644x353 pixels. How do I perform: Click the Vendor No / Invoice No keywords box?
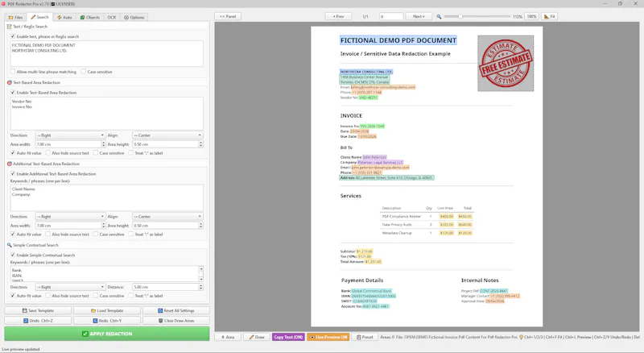(107, 114)
